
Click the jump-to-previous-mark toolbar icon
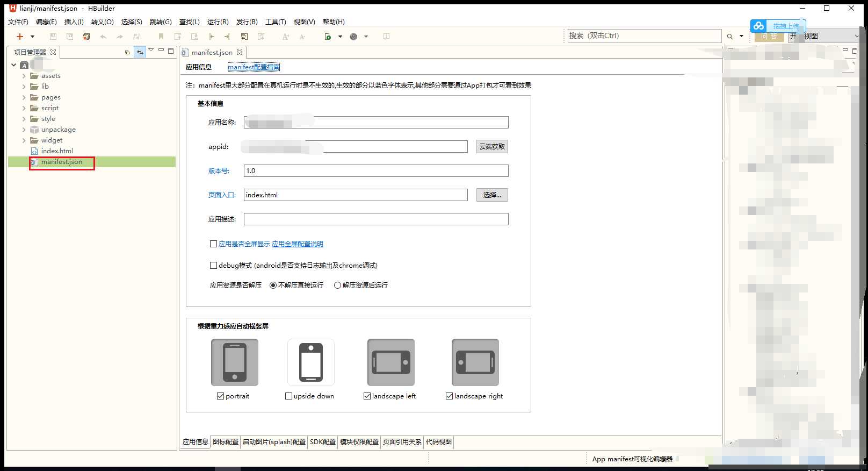click(x=177, y=37)
